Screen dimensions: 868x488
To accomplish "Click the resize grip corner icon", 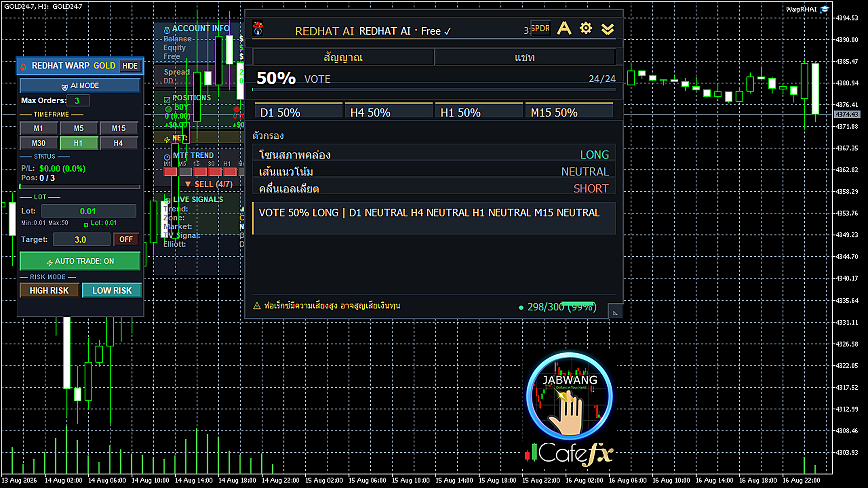I will tap(615, 312).
